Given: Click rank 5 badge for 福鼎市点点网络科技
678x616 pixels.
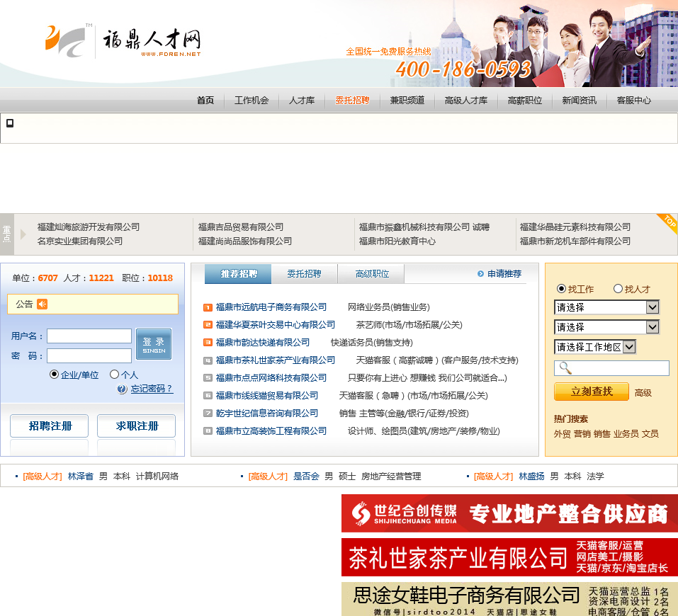Looking at the screenshot, I should (208, 378).
